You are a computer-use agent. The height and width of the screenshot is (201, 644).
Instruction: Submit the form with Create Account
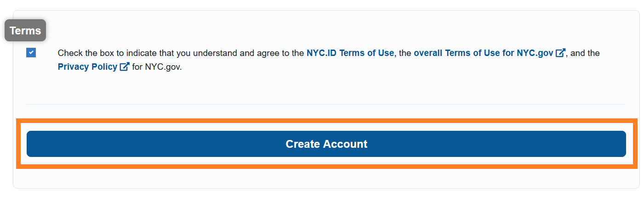[326, 144]
